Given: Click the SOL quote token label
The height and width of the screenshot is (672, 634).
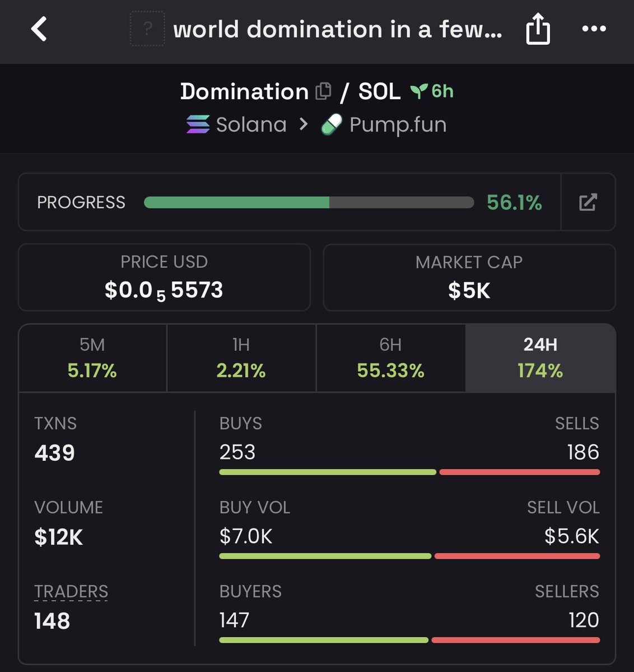Looking at the screenshot, I should pyautogui.click(x=379, y=91).
